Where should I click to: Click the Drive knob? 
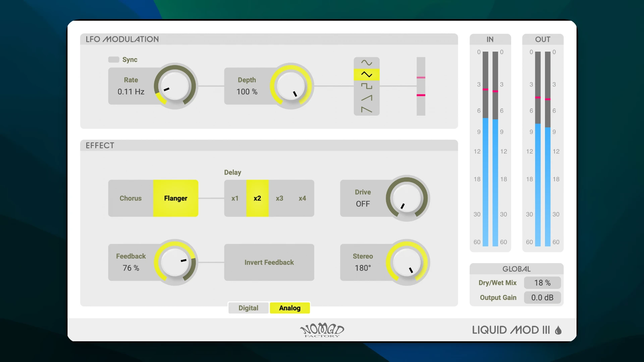coord(407,198)
